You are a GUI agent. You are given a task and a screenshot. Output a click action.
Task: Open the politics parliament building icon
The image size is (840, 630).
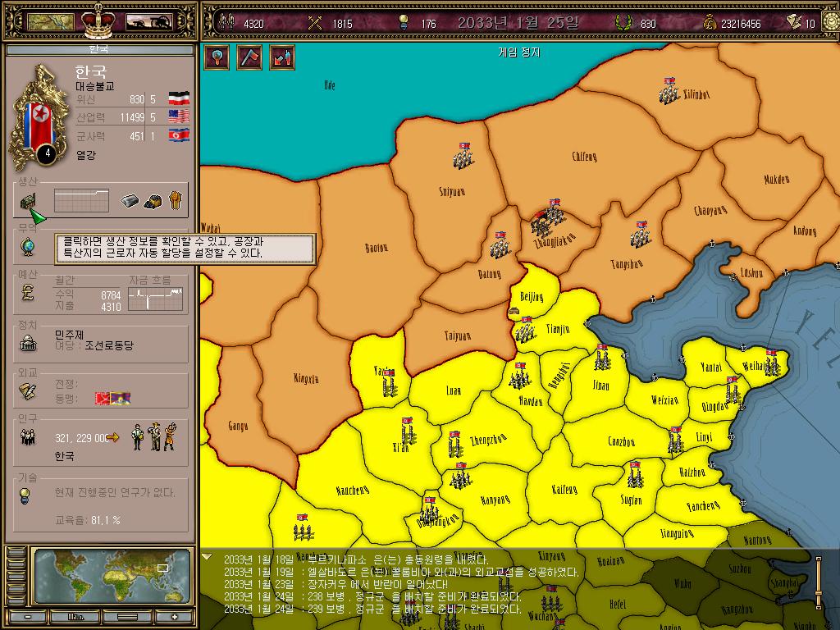[28, 344]
